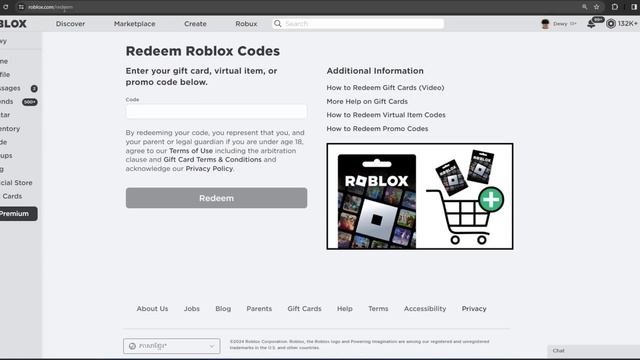Viewport: 640px width, 360px height.
Task: Click the Roblox logo
Action: pos(13,24)
